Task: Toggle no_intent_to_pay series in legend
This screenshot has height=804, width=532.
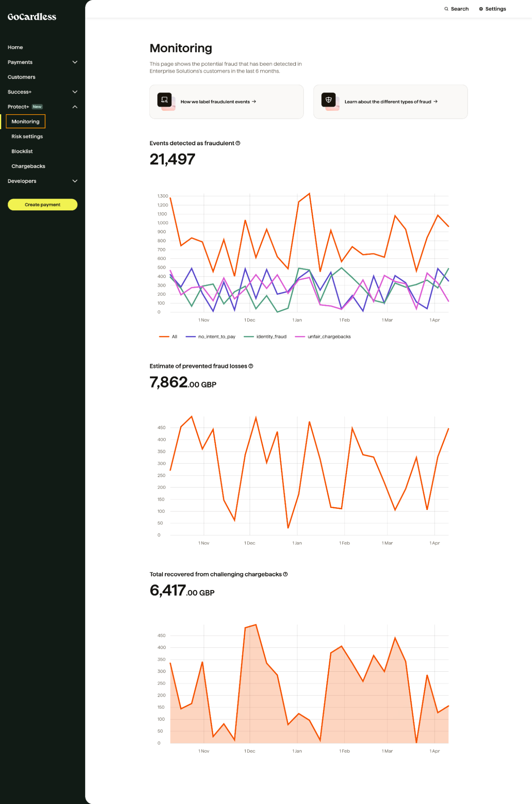Action: (x=211, y=337)
